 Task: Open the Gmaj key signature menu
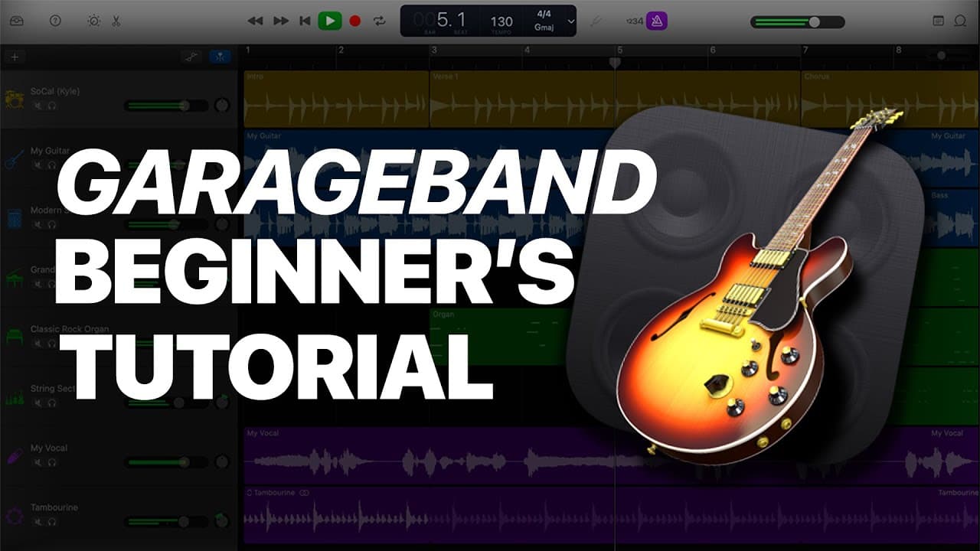(544, 28)
